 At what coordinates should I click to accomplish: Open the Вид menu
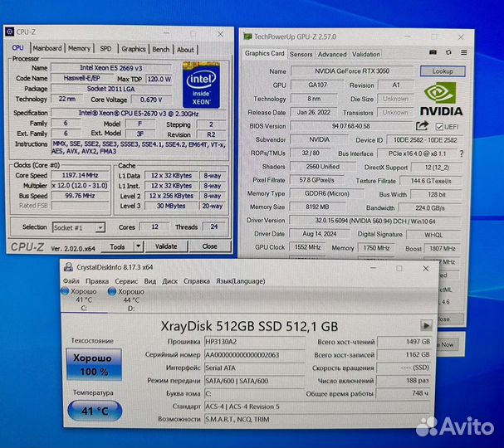tap(149, 281)
